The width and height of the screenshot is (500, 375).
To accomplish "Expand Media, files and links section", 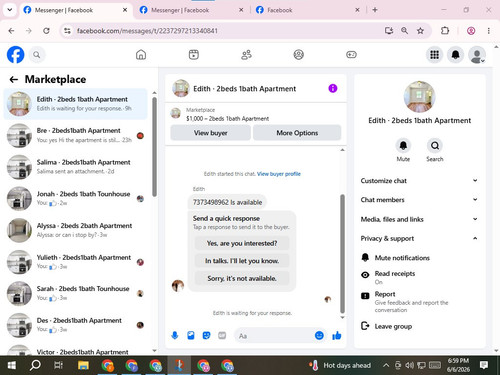I will 419,219.
